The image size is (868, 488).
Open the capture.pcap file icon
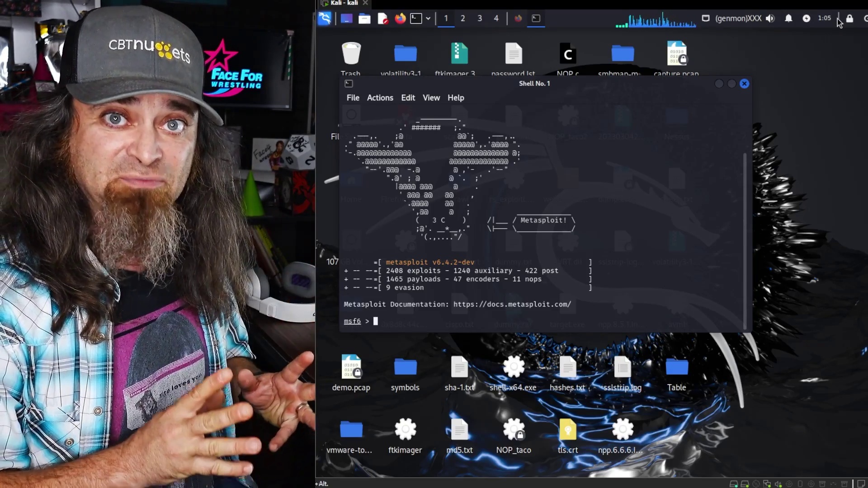click(x=676, y=53)
